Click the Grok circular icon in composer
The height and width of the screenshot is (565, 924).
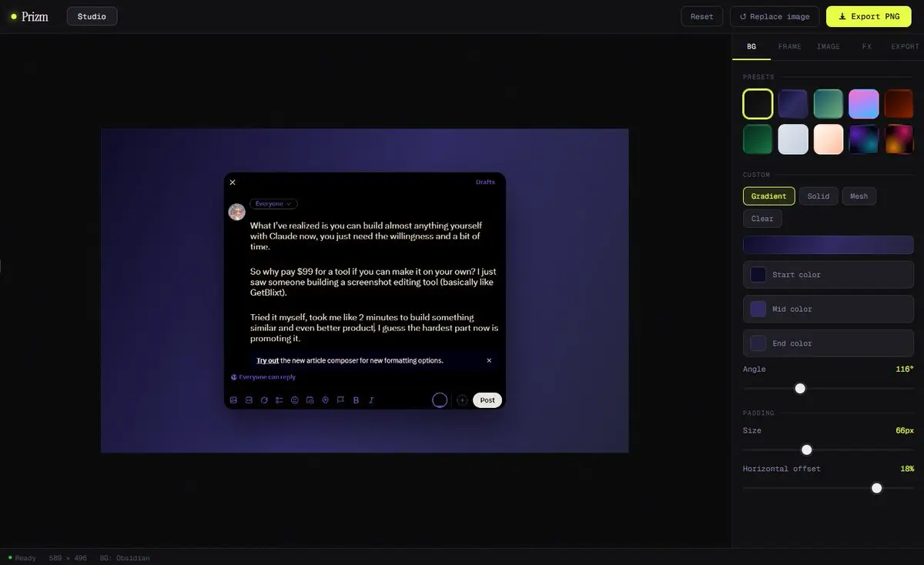264,400
